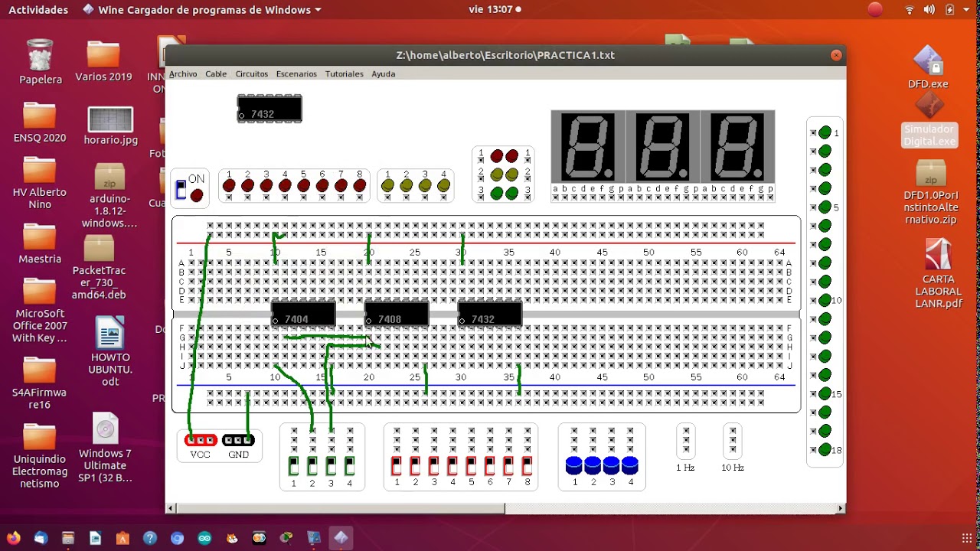Viewport: 980px width, 551px height.
Task: Open Simulador Digital.exe desktop icon
Action: click(x=929, y=119)
